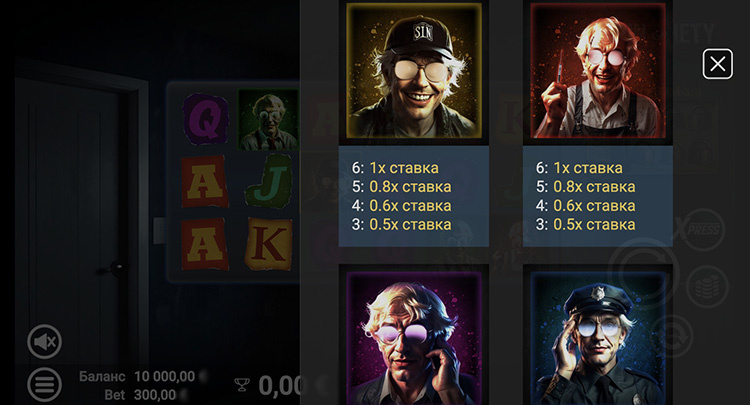This screenshot has width=750, height=405.
Task: Click the purple Q reel symbol
Action: [206, 119]
